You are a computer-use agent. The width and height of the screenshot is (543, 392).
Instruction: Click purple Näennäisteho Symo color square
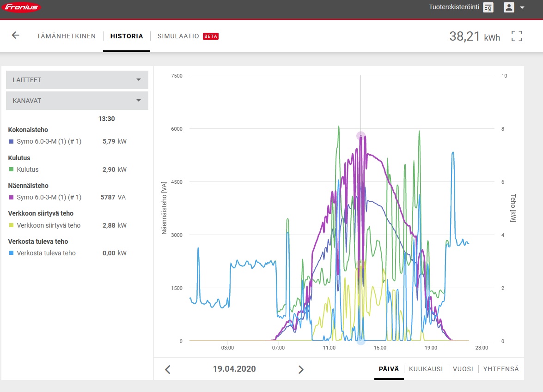(x=11, y=197)
